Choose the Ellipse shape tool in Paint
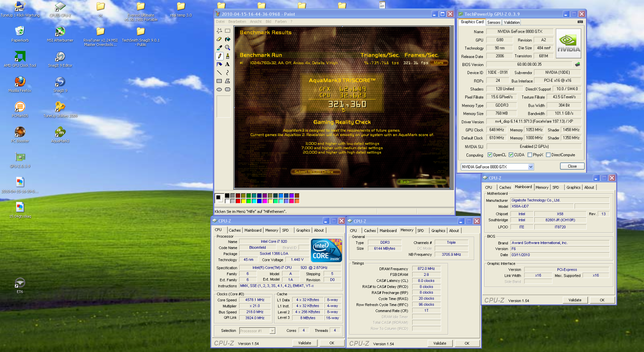The height and width of the screenshot is (352, 644). (x=219, y=89)
